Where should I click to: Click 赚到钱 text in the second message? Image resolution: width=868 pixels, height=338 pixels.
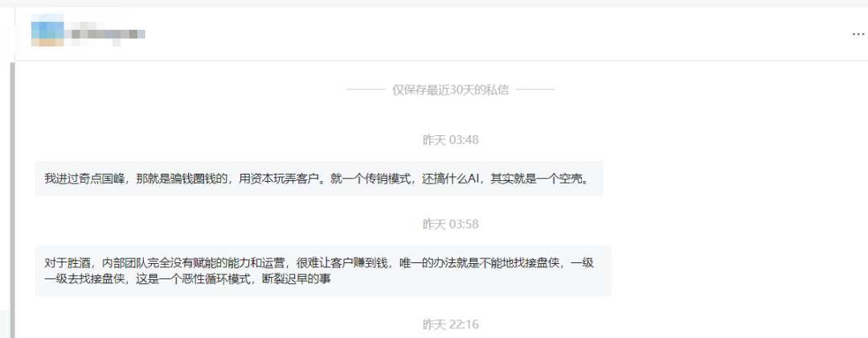pyautogui.click(x=369, y=263)
